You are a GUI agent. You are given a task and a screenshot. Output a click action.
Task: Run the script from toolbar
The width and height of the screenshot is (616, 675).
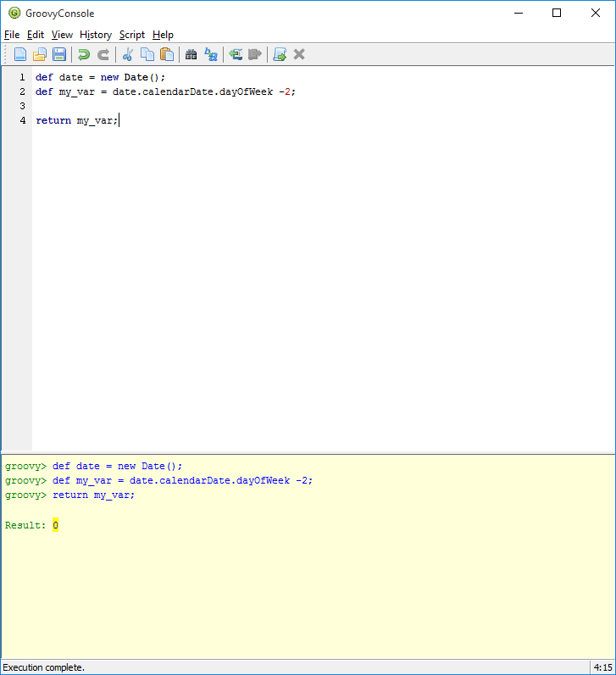point(280,54)
